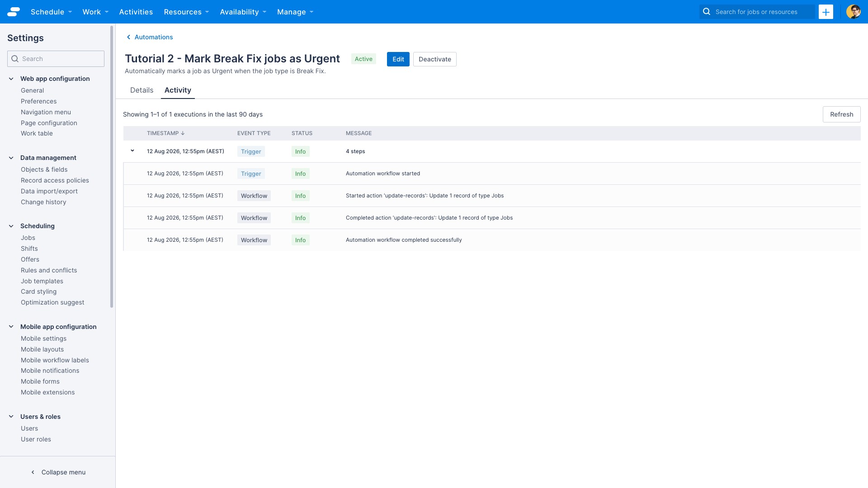Open Change history
The width and height of the screenshot is (868, 488).
point(43,202)
